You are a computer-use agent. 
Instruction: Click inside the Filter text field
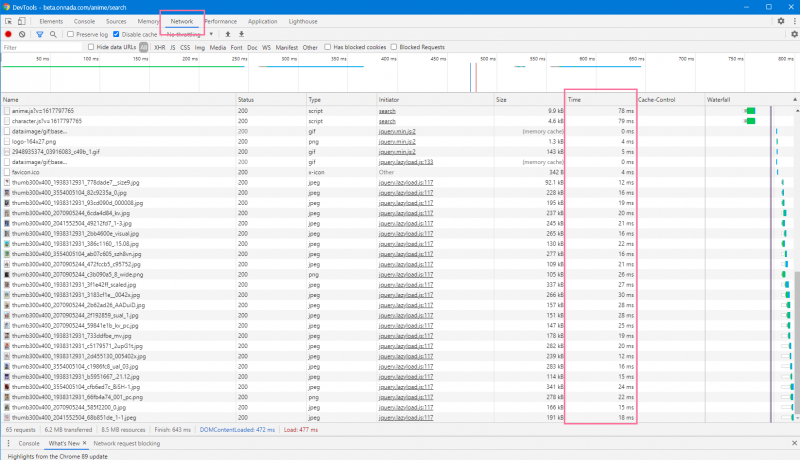tap(40, 47)
